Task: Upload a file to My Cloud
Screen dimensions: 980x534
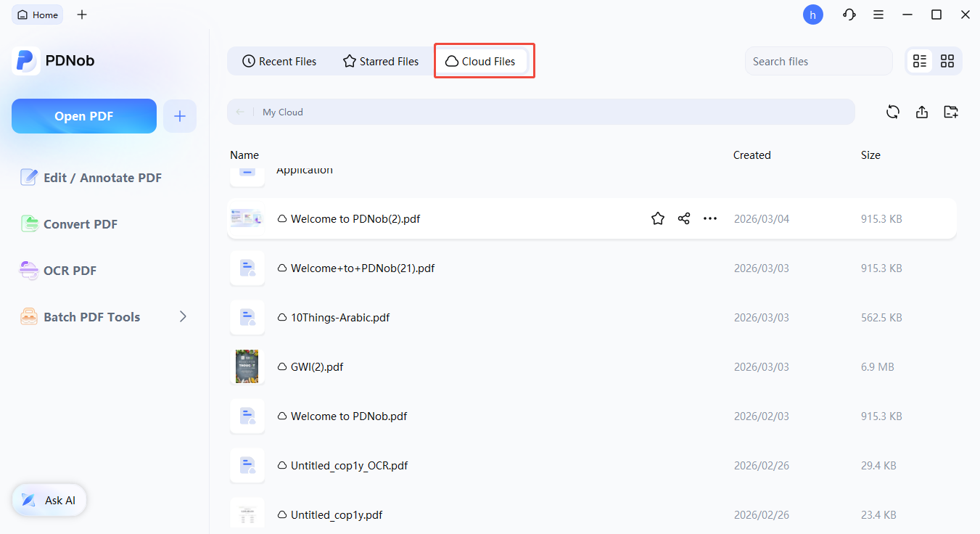Action: (922, 112)
